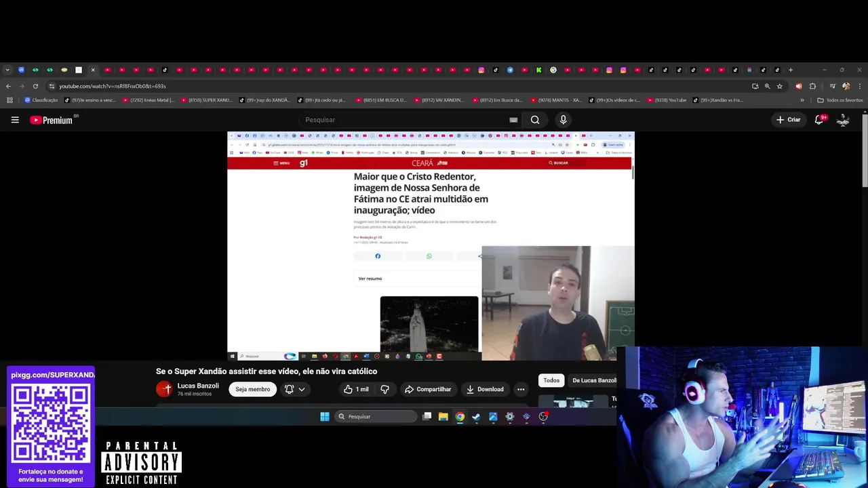868x488 pixels.
Task: Open the SUPER XAND bookmark (8159)
Action: (x=206, y=100)
